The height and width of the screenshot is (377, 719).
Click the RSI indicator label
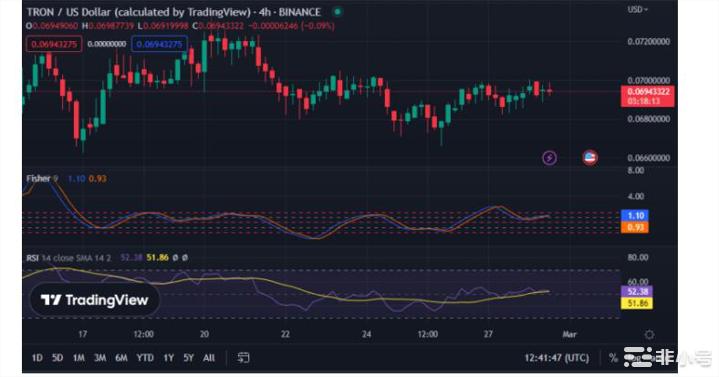coord(32,258)
